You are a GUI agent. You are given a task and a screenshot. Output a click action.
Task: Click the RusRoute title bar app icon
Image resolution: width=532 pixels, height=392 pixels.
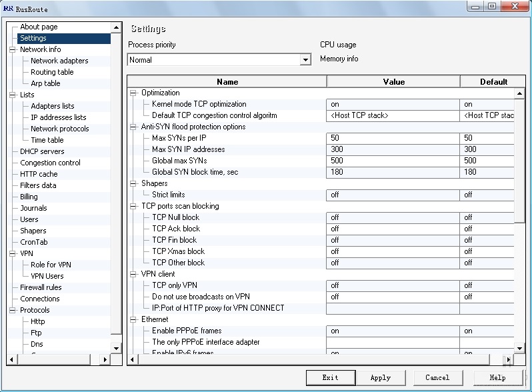[x=8, y=8]
